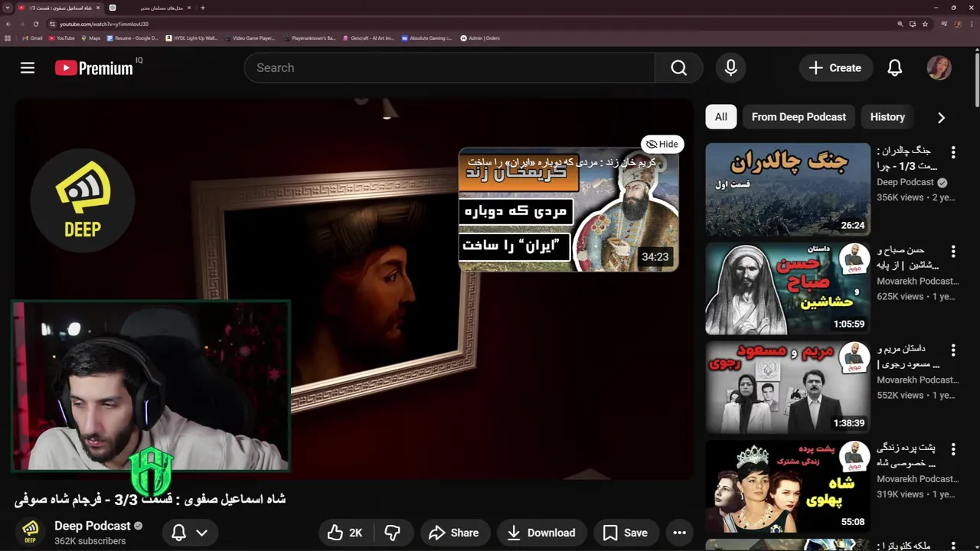
Task: Click the search magnifier button
Action: coord(679,68)
